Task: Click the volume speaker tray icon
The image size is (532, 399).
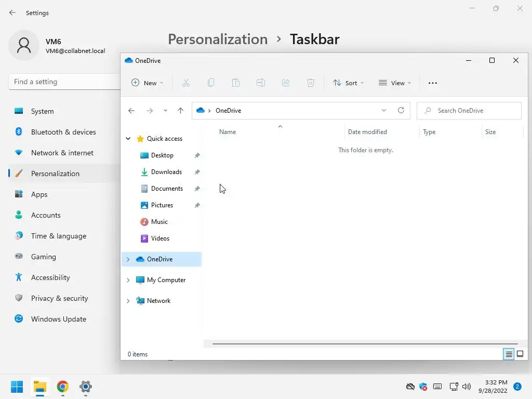Action: [467, 387]
